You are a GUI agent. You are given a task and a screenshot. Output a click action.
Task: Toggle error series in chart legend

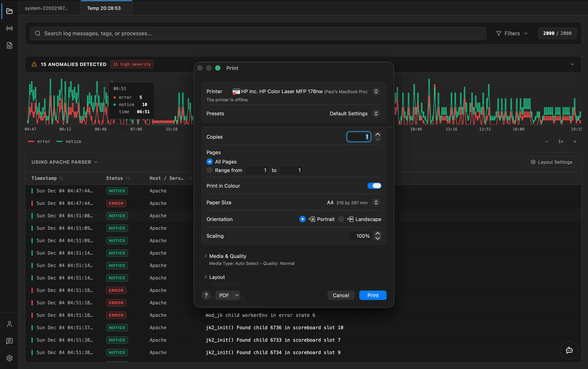point(39,141)
